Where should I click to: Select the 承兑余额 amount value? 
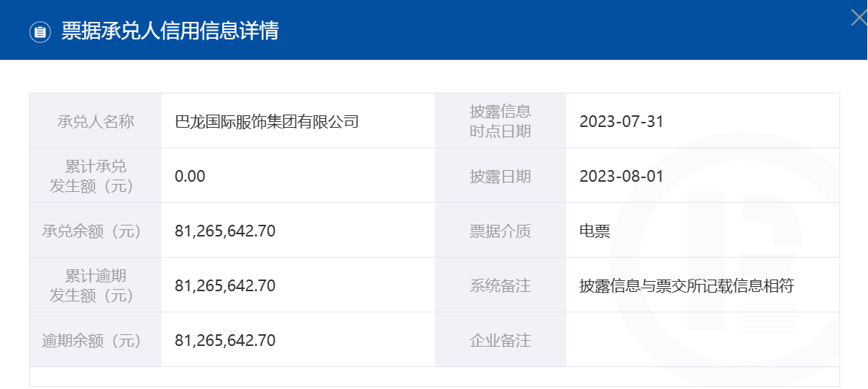coord(225,231)
